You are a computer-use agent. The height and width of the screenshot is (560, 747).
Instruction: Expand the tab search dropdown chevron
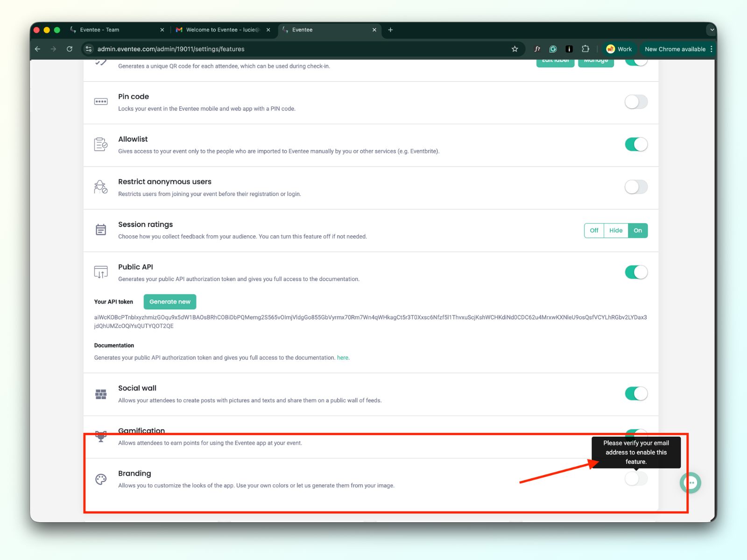tap(712, 30)
